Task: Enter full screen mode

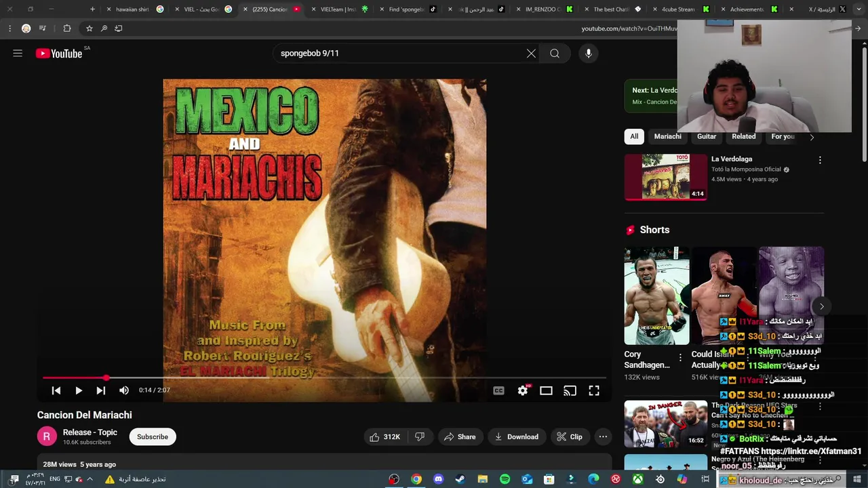Action: coord(594,390)
